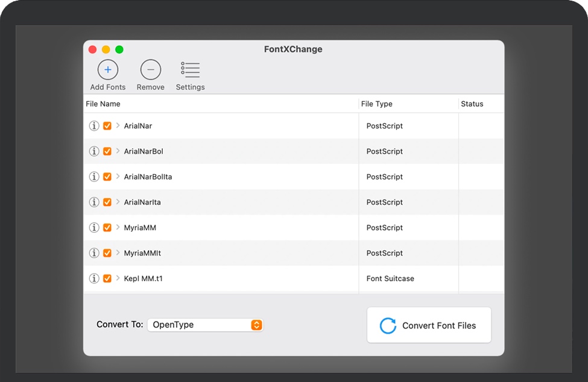Image resolution: width=588 pixels, height=382 pixels.
Task: Select the MyriaMM font row name
Action: click(x=140, y=228)
